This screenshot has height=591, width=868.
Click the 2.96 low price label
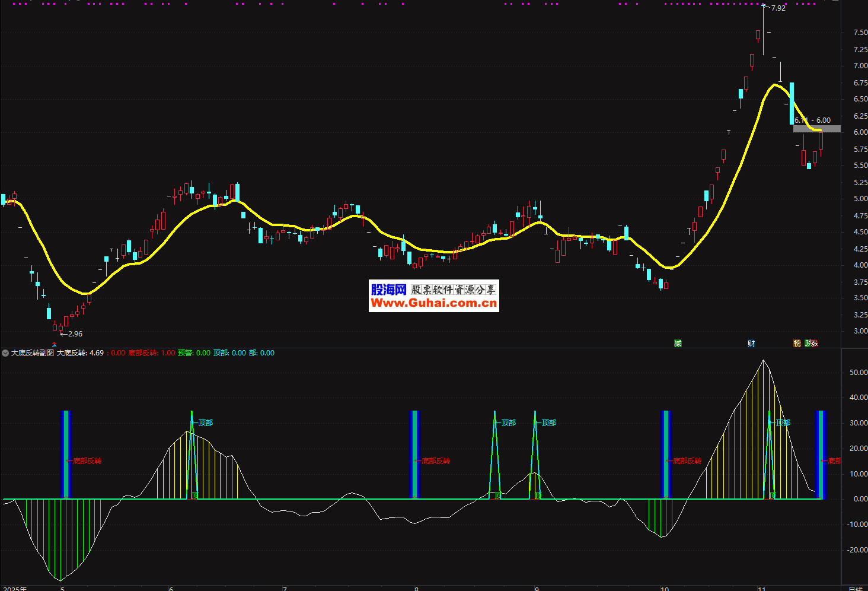pyautogui.click(x=75, y=334)
